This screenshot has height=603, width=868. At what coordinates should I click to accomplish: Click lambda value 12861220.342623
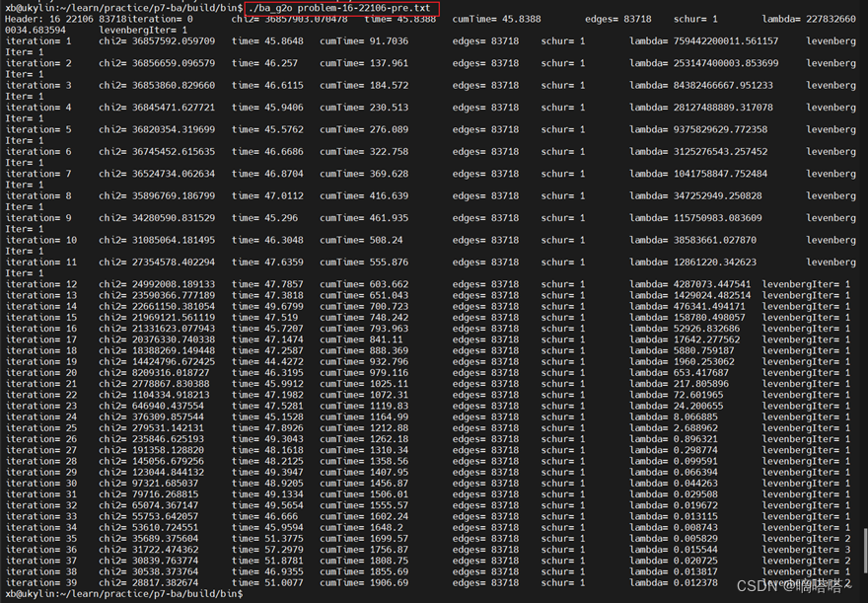click(x=715, y=264)
